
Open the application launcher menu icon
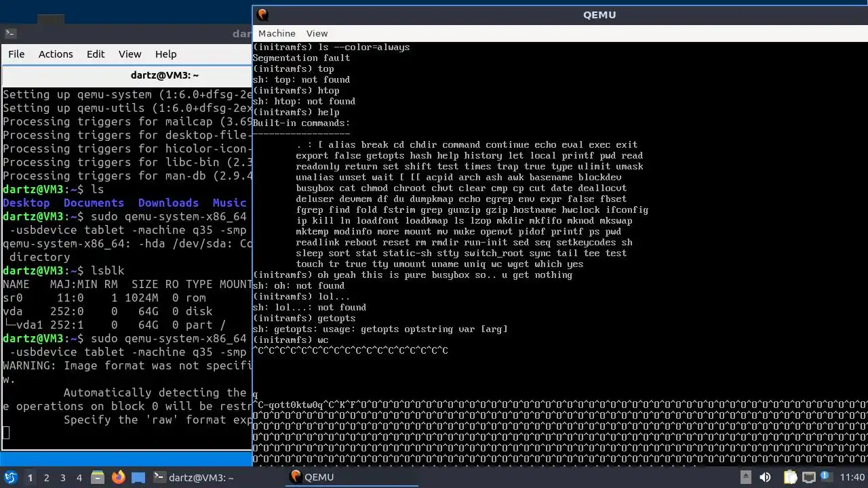point(11,477)
